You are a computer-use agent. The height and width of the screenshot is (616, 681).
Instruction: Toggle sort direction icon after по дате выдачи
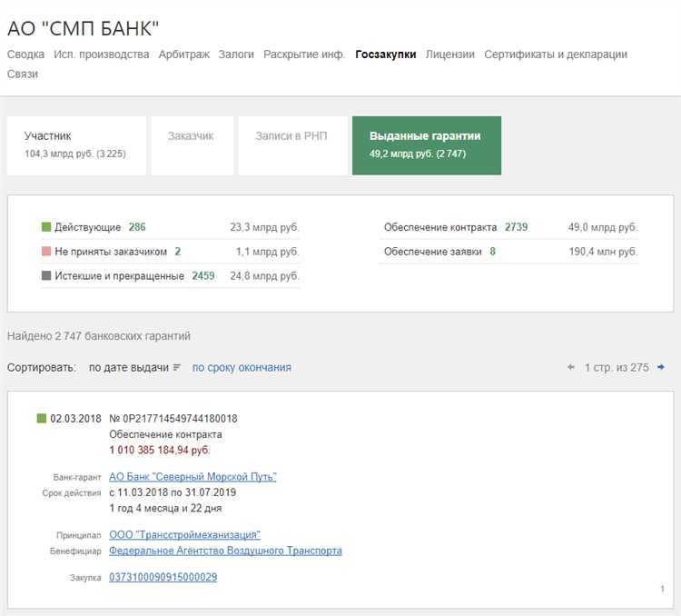177,367
